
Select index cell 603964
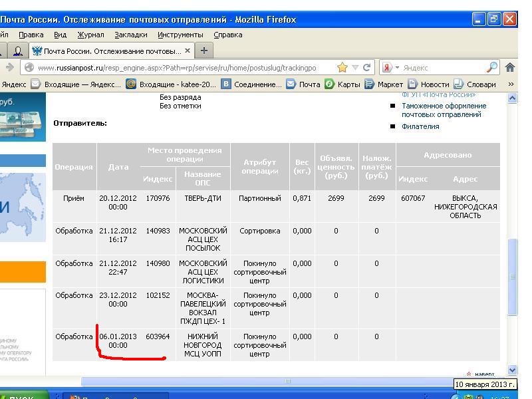coord(158,336)
